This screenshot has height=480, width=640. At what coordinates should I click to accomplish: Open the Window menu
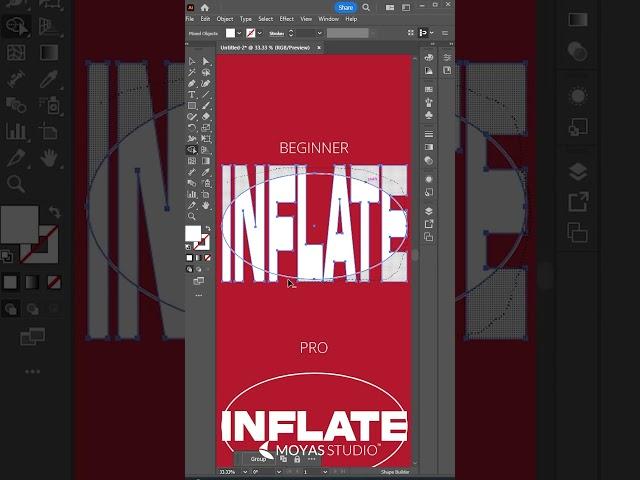coord(329,19)
